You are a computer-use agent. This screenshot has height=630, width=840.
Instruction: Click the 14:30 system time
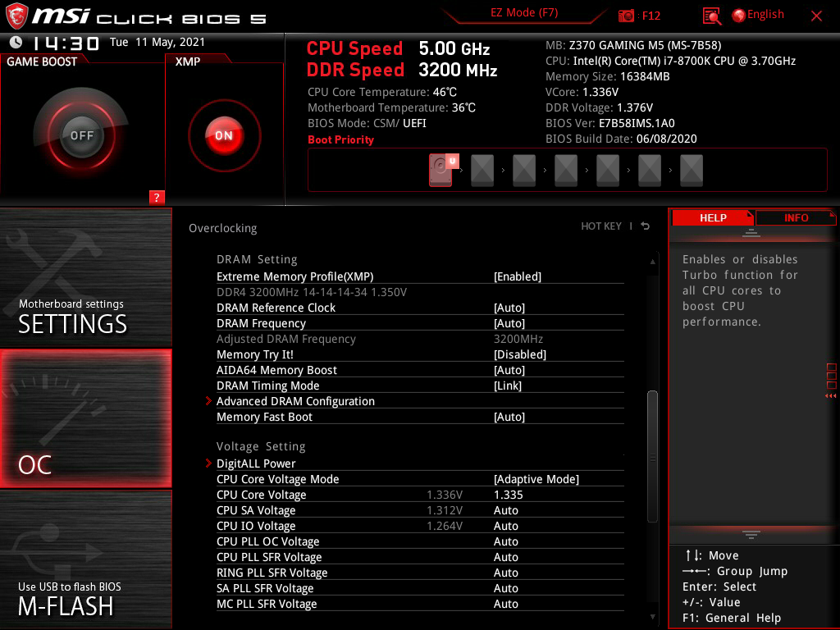66,43
